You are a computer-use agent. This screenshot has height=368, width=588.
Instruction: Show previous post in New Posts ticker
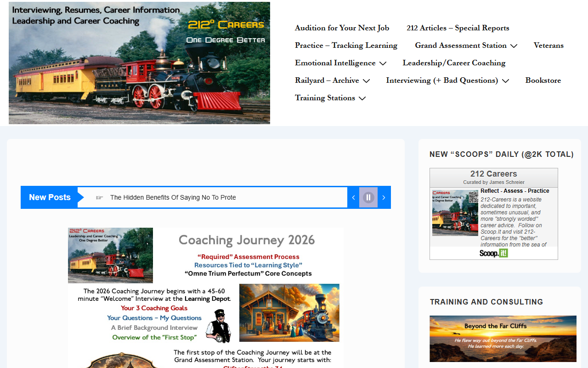[x=353, y=197]
